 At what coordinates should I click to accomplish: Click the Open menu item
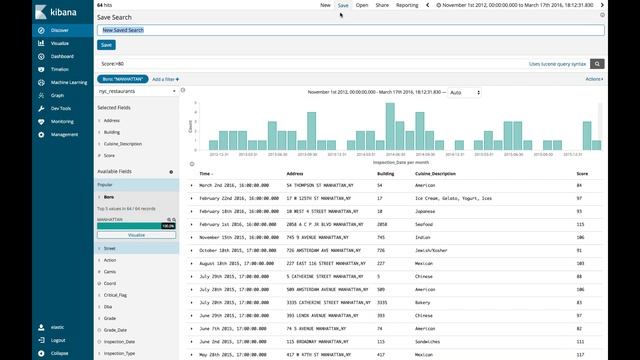coord(362,5)
